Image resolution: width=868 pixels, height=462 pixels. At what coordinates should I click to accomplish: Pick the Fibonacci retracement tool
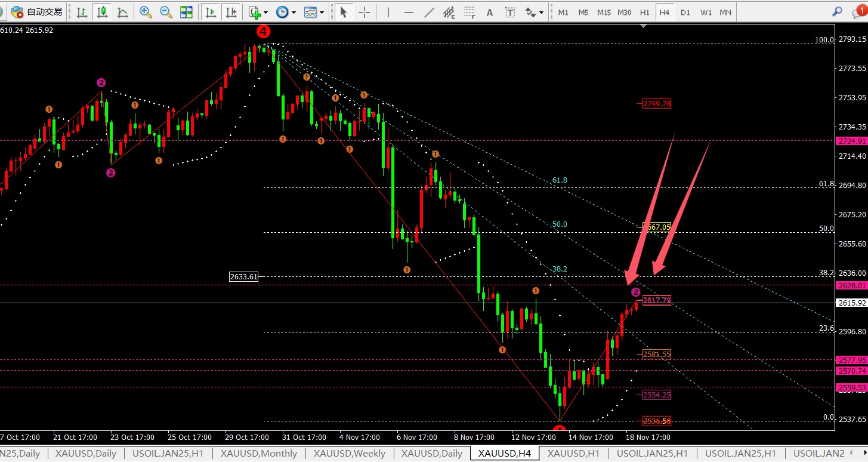[x=469, y=12]
